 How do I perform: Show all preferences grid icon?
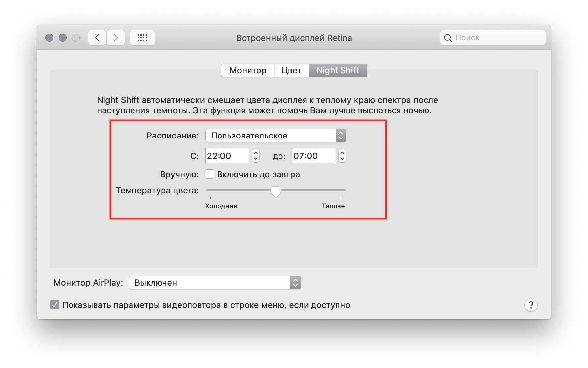(142, 38)
